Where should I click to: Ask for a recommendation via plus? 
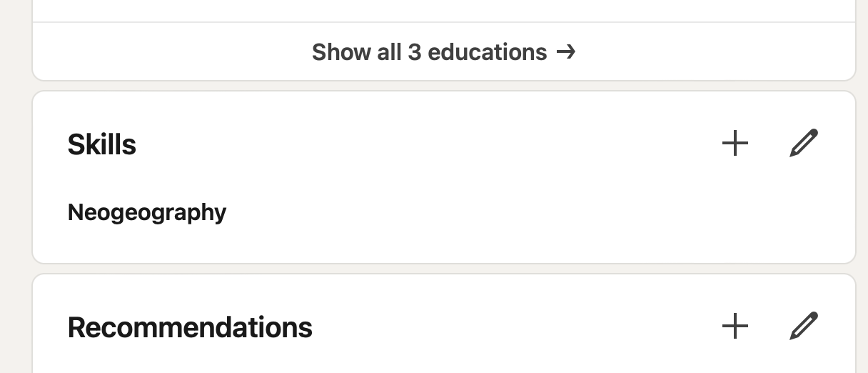(735, 327)
